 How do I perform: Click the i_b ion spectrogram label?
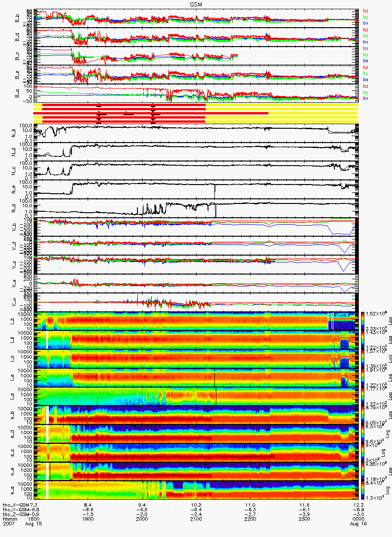(x=12, y=321)
